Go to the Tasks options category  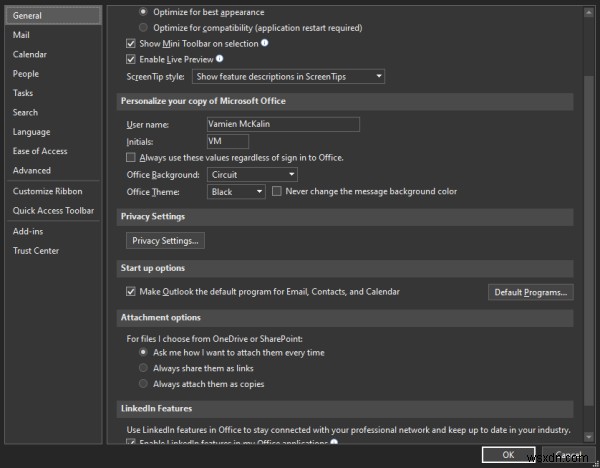click(53, 93)
